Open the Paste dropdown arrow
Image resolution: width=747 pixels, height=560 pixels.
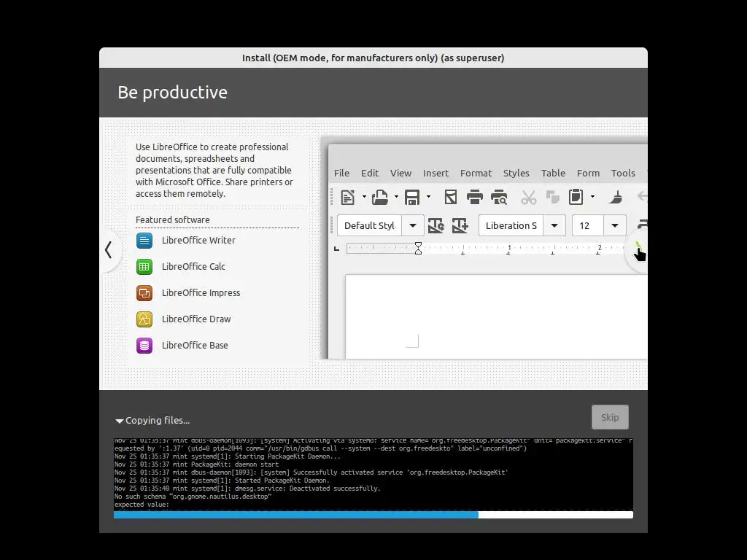click(592, 197)
